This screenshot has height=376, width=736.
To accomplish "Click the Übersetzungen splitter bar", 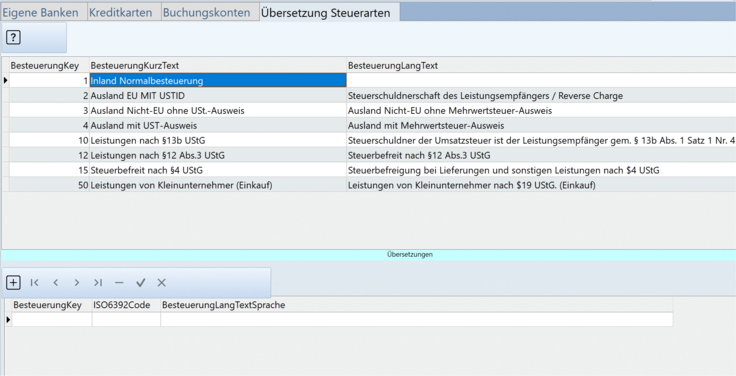I will point(368,255).
